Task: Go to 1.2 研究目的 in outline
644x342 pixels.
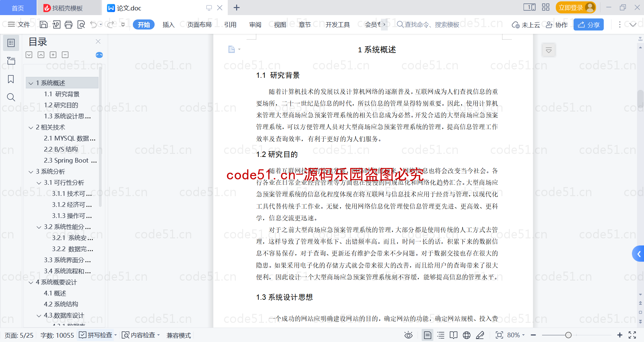Action: (x=61, y=105)
